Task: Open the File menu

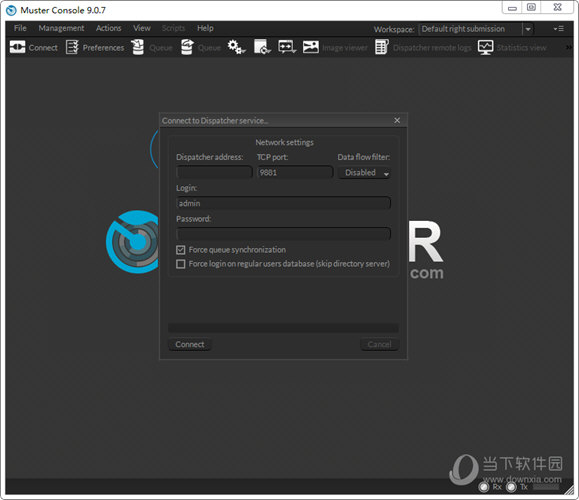Action: pos(20,28)
